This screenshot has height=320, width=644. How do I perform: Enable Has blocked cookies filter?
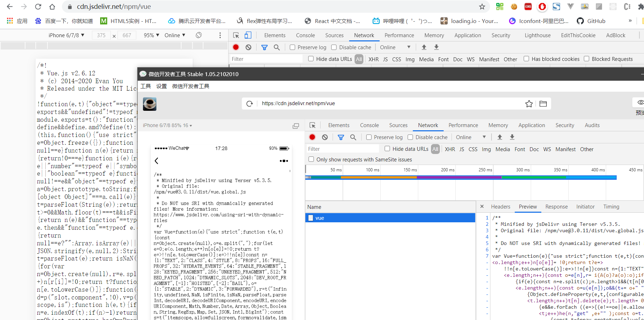coord(526,59)
